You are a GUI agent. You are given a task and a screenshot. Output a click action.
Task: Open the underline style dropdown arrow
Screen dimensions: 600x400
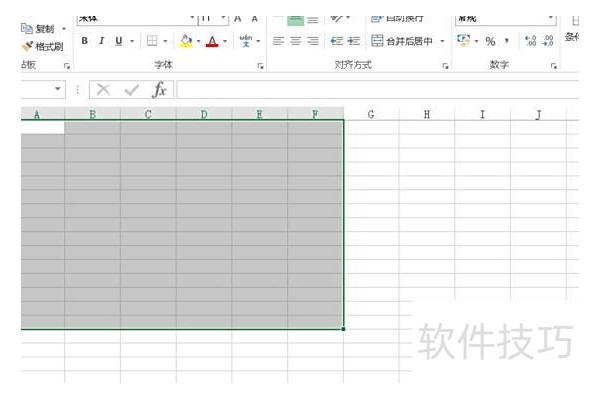tap(132, 41)
